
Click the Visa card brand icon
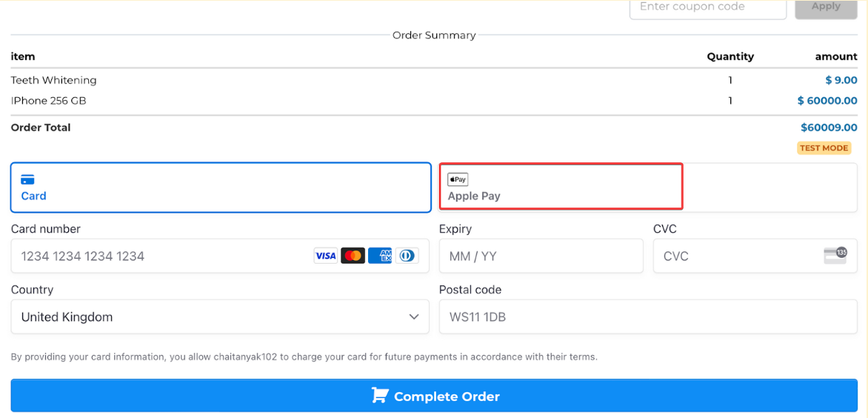[325, 256]
